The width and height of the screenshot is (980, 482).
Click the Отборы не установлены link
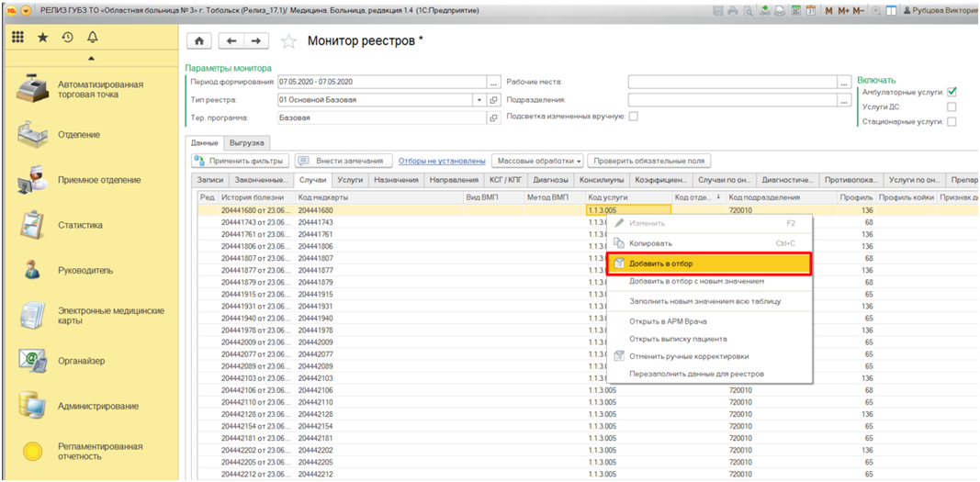(x=443, y=161)
